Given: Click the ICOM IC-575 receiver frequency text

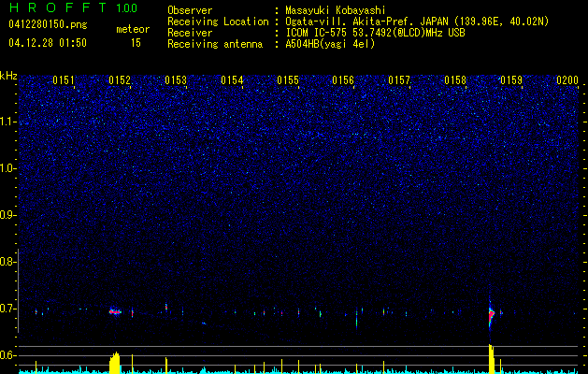Looking at the screenshot, I should 375,33.
